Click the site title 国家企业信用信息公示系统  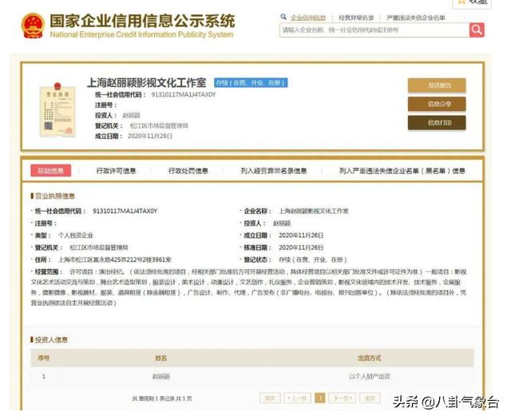click(x=142, y=21)
